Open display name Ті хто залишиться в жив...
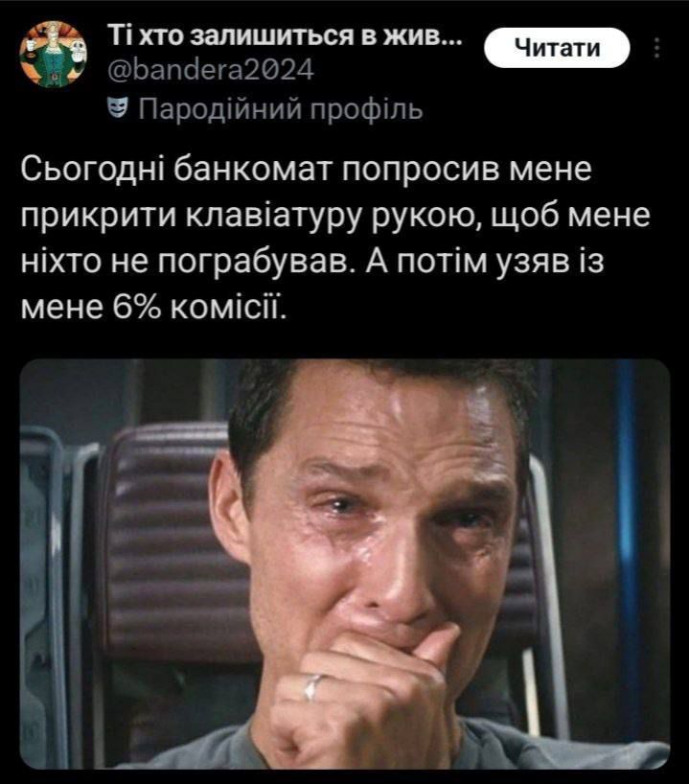 tap(285, 37)
